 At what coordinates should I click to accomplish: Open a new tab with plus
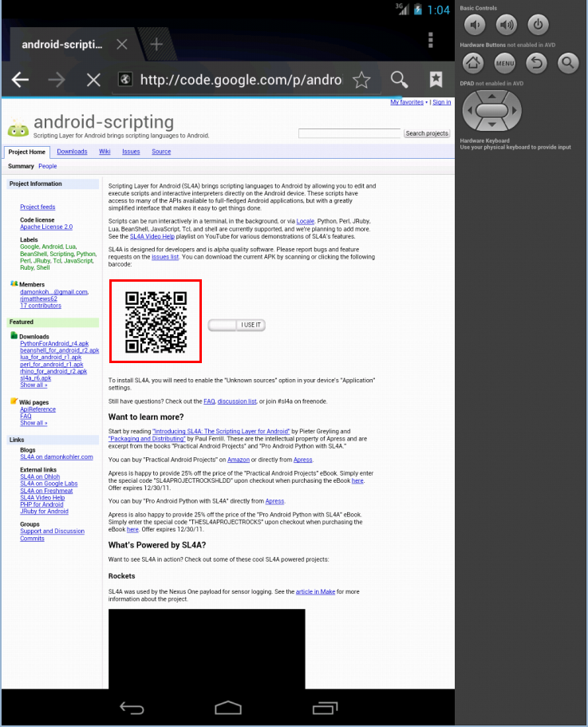tap(156, 44)
